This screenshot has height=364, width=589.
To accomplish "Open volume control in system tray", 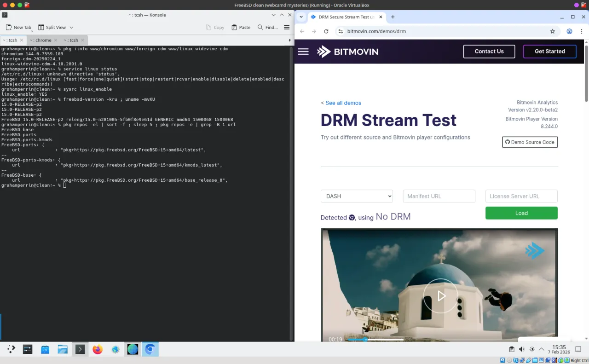I will [x=522, y=350].
